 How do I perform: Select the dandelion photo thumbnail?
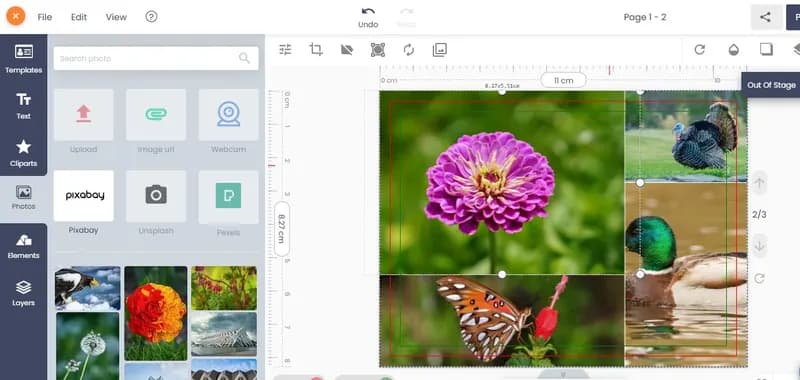(87, 346)
